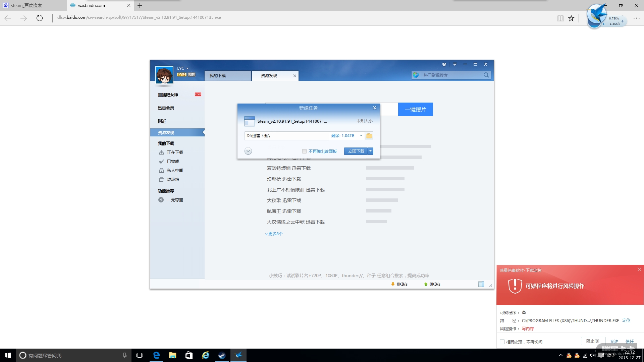Viewport: 644px width, 362px height.
Task: Open the Private Space (私人空间) sidebar item
Action: point(175,171)
